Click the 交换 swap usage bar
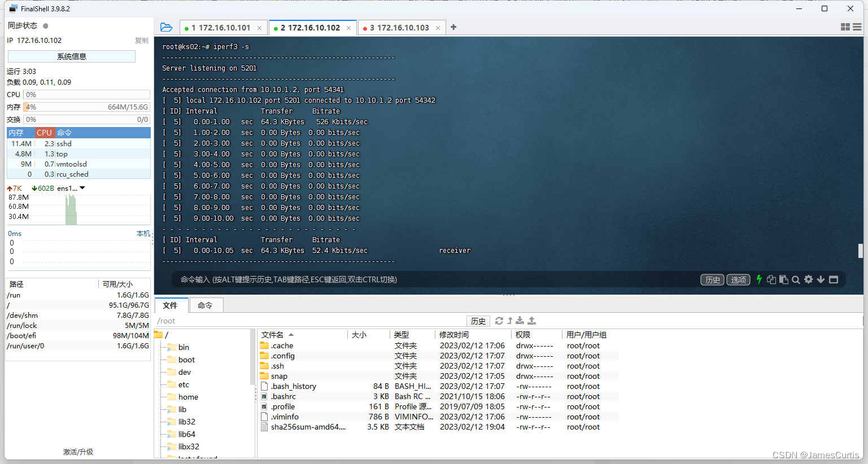This screenshot has height=464, width=868. click(87, 120)
